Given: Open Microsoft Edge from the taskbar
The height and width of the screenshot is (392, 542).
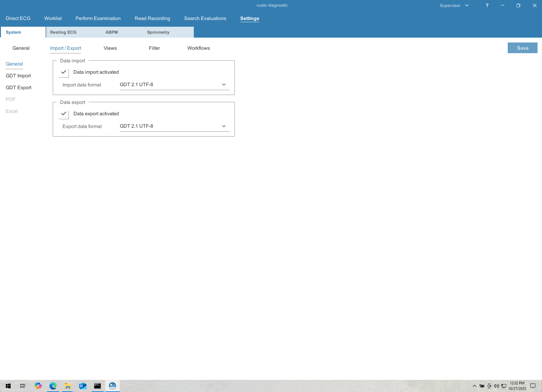Looking at the screenshot, I should (53, 386).
